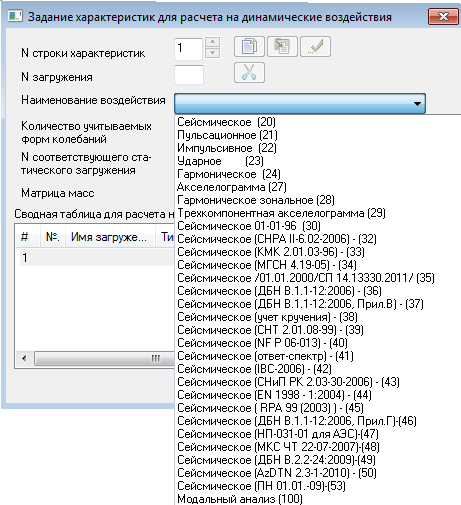Choose Акселелограмма (27) from dropdown list
The width and height of the screenshot is (461, 505).
(232, 187)
